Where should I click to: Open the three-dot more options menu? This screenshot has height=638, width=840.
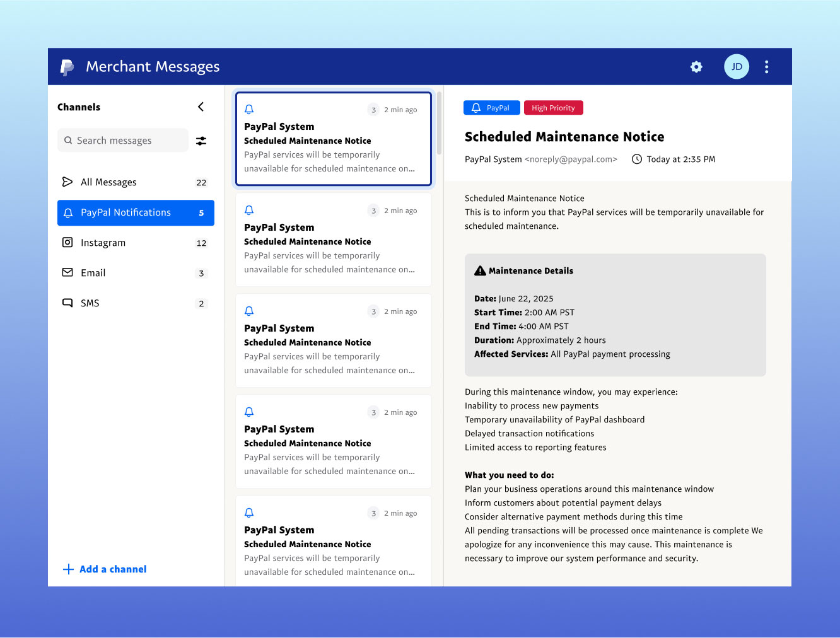click(766, 67)
